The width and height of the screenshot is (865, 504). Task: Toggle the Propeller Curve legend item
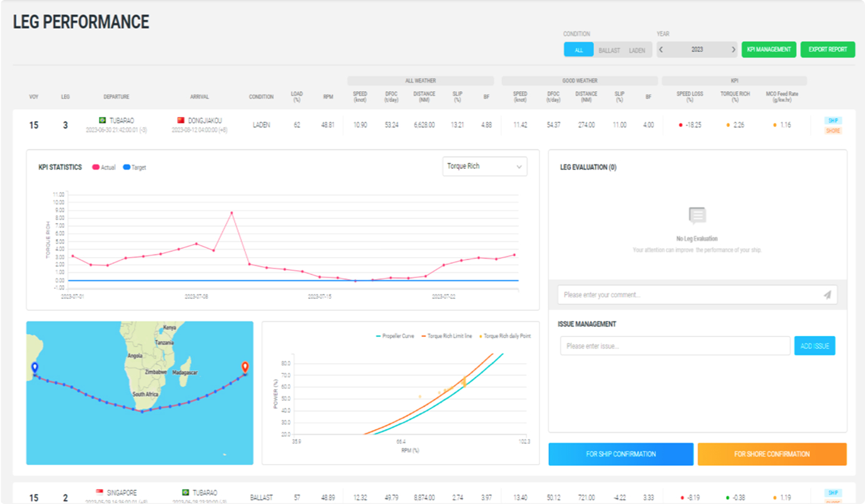click(x=395, y=336)
